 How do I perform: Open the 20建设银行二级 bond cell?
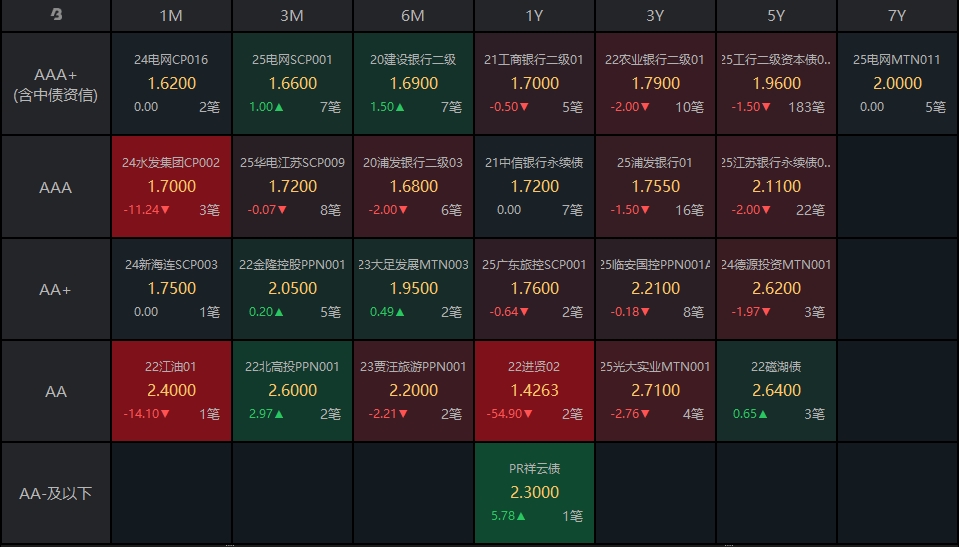click(413, 84)
